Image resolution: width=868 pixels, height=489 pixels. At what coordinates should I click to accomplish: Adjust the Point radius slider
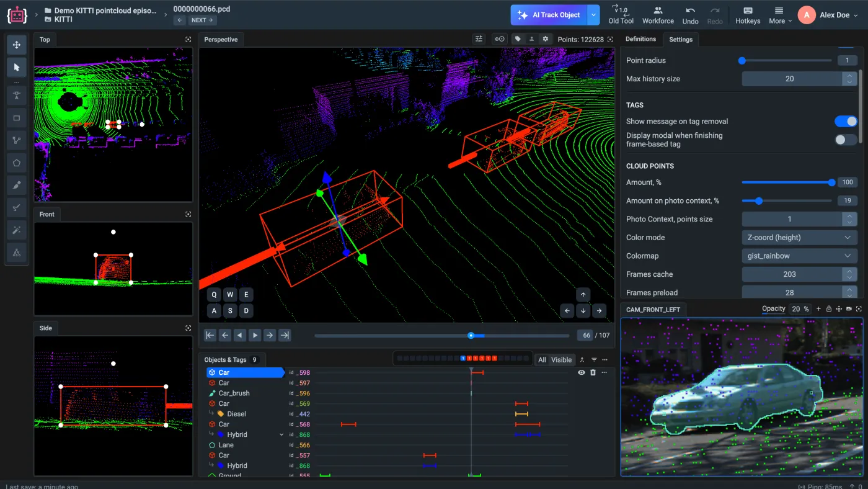787,61
